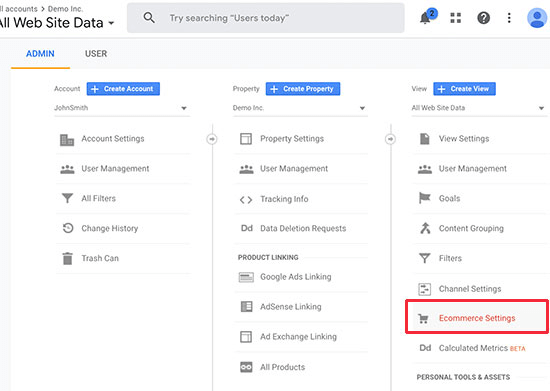Viewport: 550px width, 391px height.
Task: Open the user profile avatar
Action: coord(537,18)
